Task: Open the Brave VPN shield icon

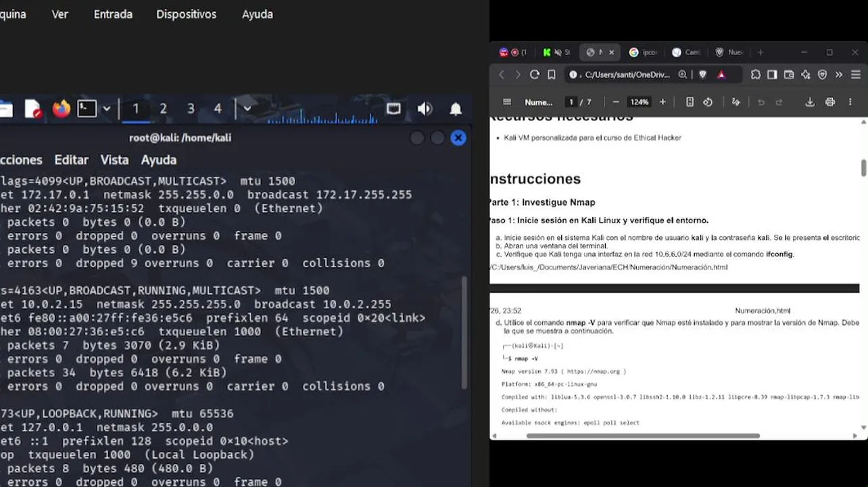Action: click(823, 74)
